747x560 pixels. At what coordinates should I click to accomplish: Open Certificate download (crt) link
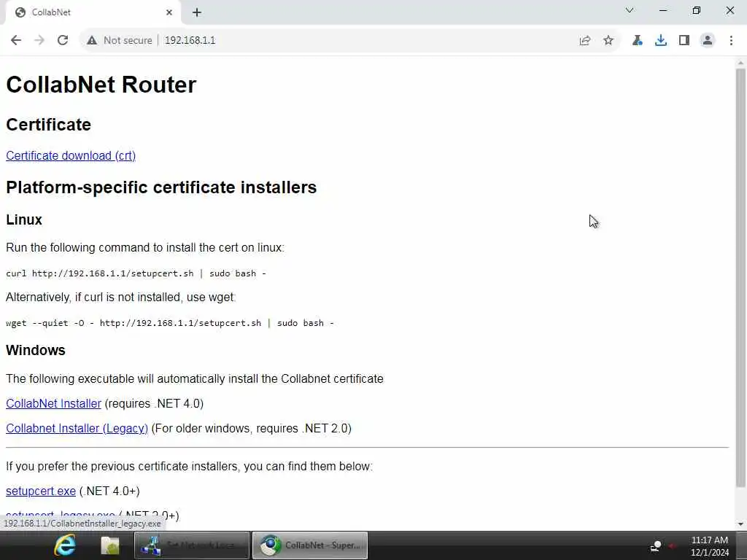tap(71, 156)
